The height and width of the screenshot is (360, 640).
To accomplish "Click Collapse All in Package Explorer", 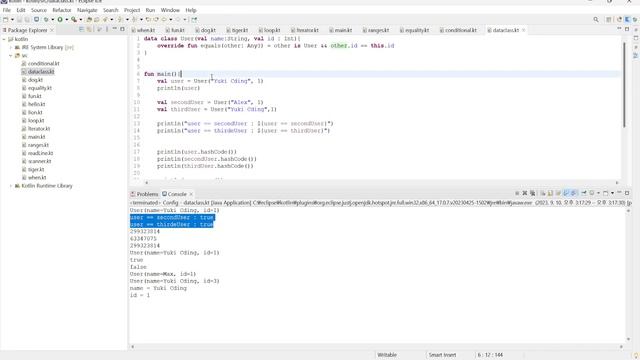I will [x=81, y=29].
